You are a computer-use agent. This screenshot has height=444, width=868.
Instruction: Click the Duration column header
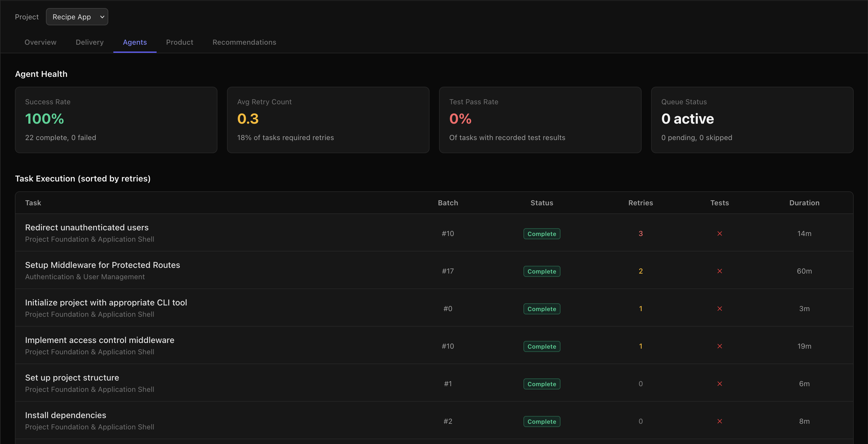[x=804, y=203]
